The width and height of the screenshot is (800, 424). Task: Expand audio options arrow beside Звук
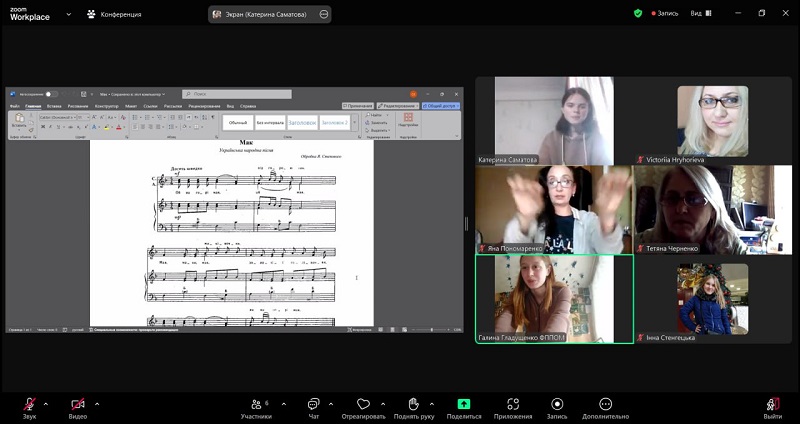pos(46,404)
